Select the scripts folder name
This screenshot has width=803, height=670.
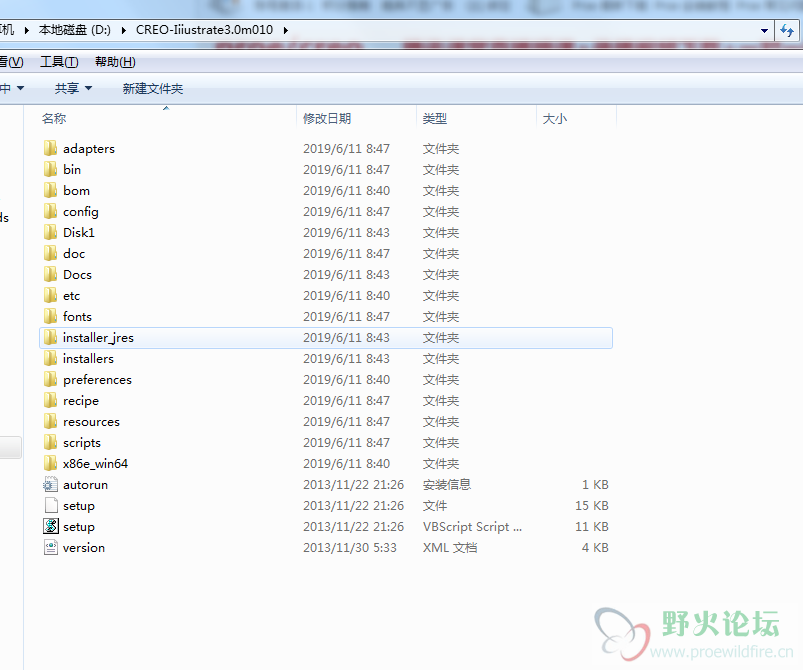point(82,443)
